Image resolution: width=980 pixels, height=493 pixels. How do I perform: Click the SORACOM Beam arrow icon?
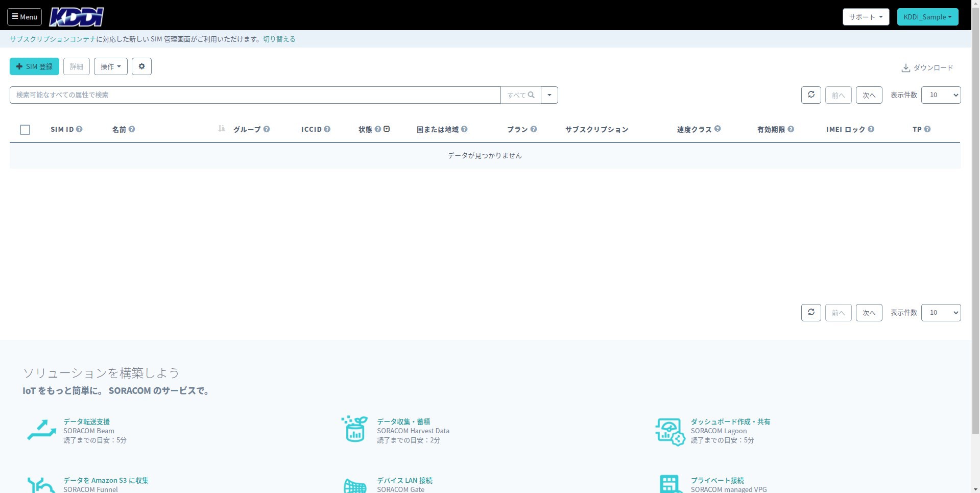pos(41,430)
